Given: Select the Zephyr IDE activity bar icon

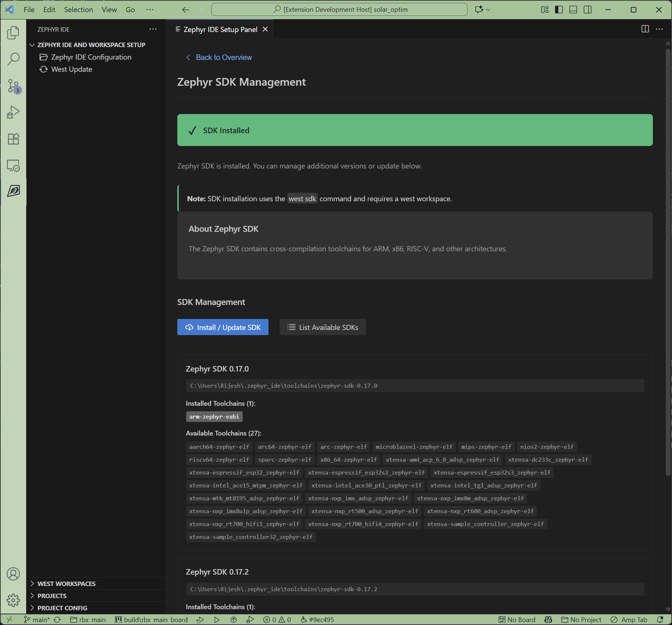Looking at the screenshot, I should 13,191.
